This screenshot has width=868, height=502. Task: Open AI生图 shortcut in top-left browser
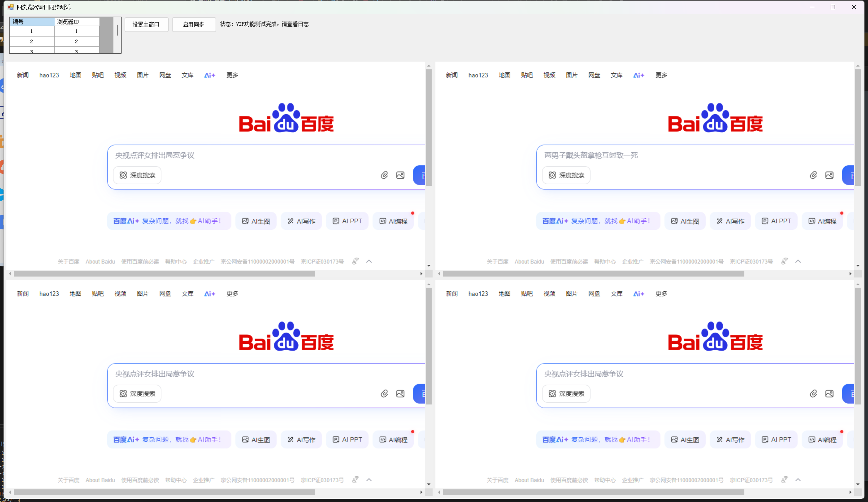[256, 221]
